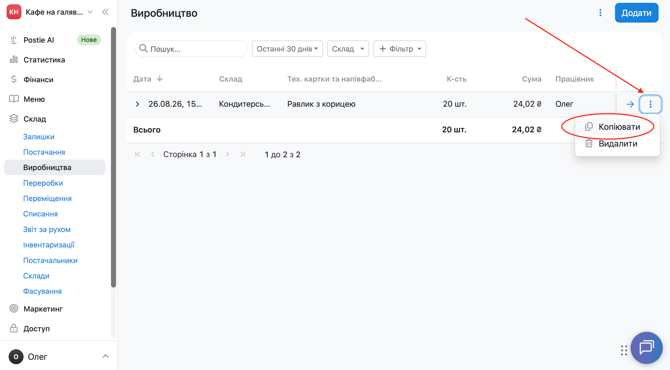Click the grid dots handle near chat

pyautogui.click(x=624, y=350)
